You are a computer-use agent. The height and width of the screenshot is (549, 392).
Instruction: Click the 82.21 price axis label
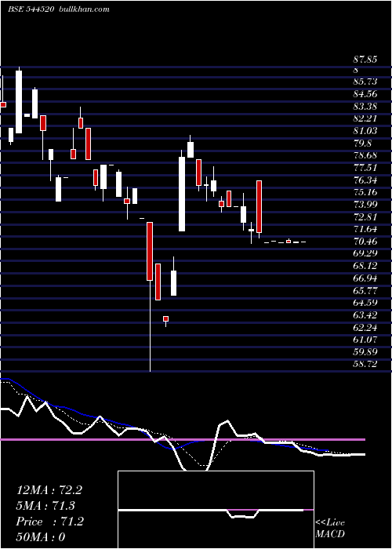[x=365, y=118]
